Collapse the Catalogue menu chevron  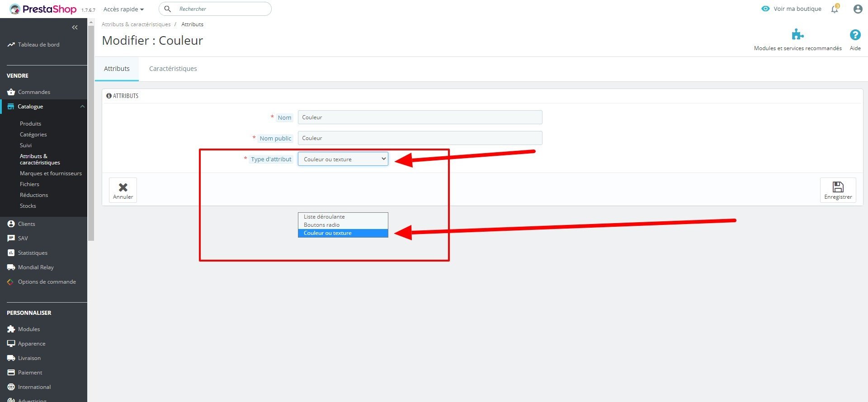(x=82, y=107)
